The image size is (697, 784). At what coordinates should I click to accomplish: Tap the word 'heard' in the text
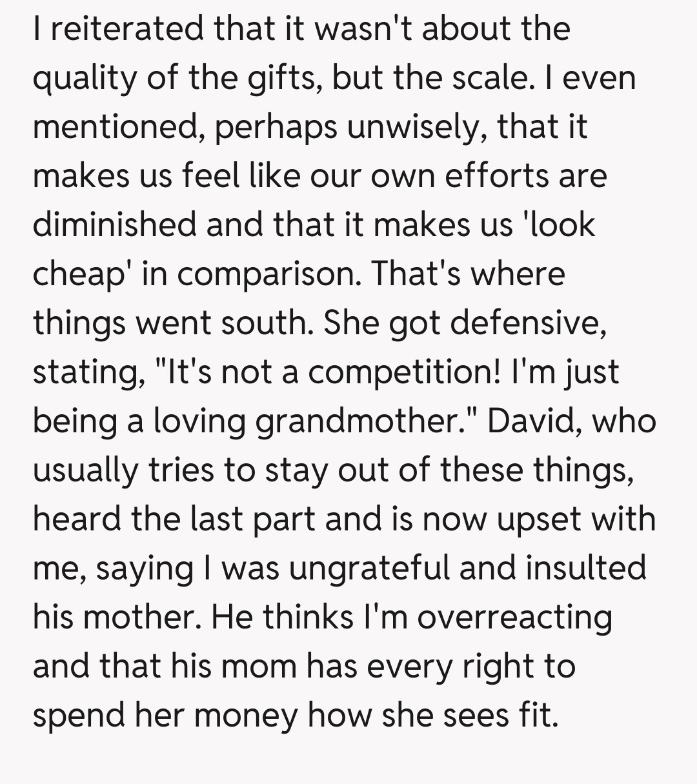click(x=76, y=519)
